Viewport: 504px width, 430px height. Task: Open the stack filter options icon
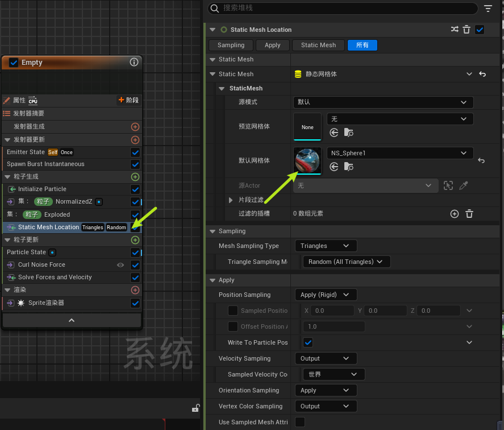point(488,9)
